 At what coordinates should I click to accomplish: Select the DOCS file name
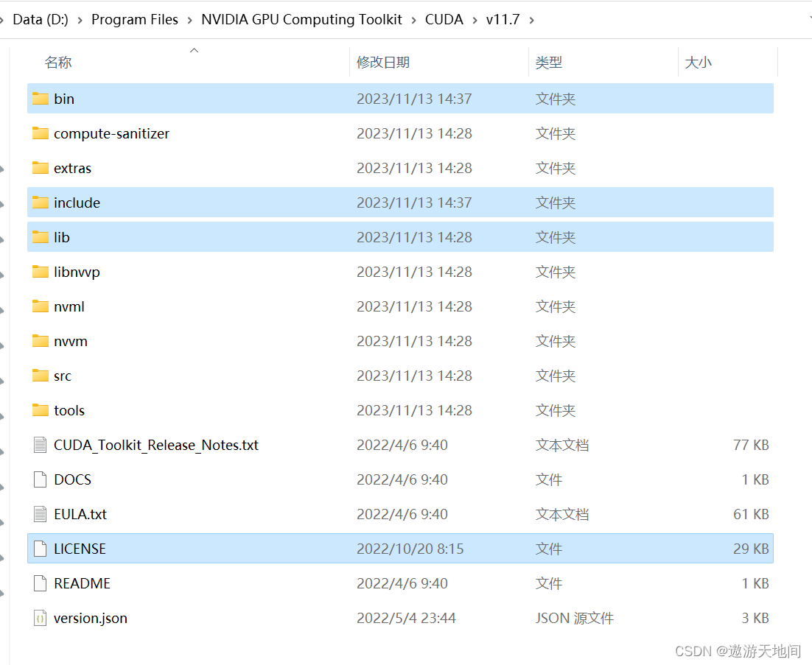click(x=72, y=479)
